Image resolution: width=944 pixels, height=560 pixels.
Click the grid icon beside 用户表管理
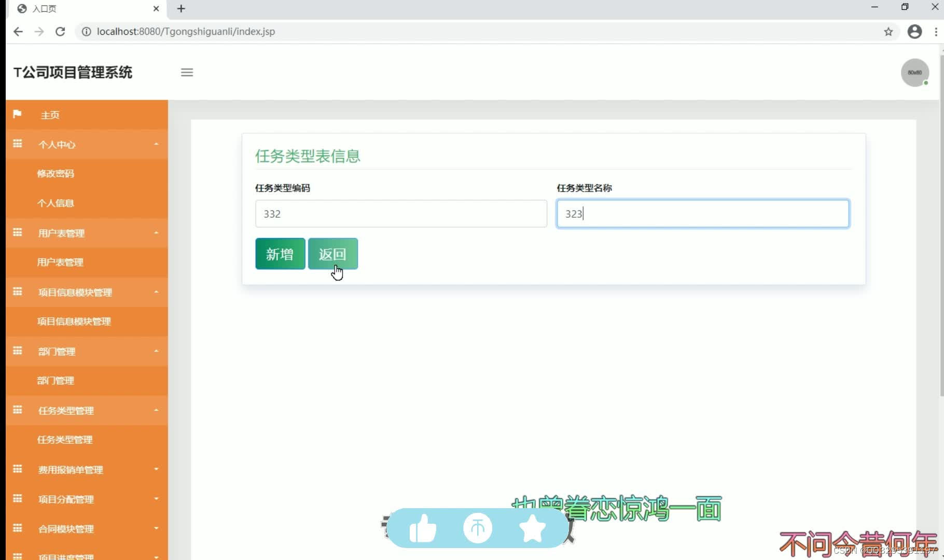pos(17,232)
